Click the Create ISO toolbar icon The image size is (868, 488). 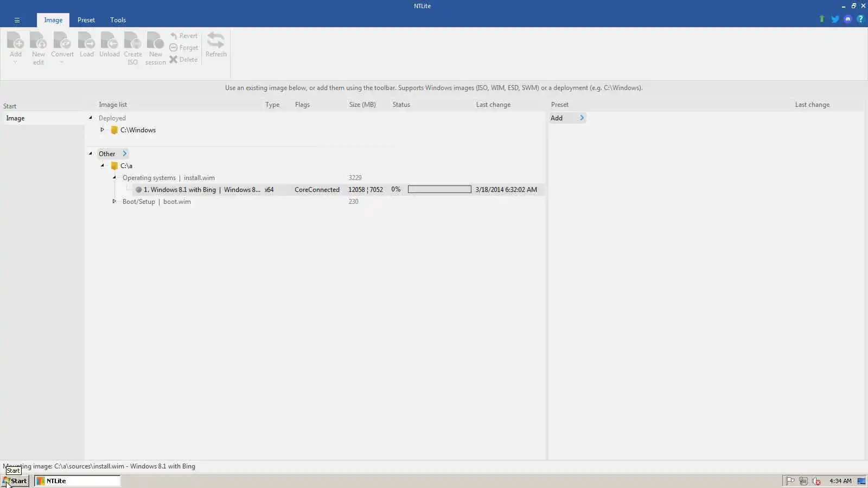point(132,41)
